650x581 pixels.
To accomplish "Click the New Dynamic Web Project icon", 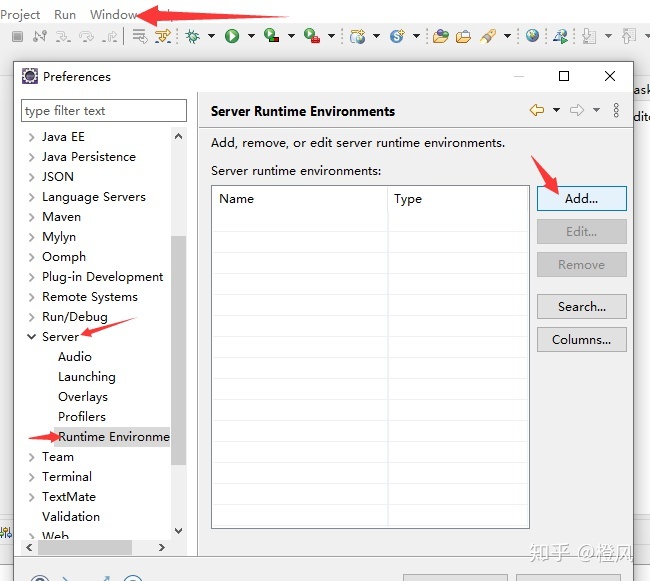I will coord(357,36).
